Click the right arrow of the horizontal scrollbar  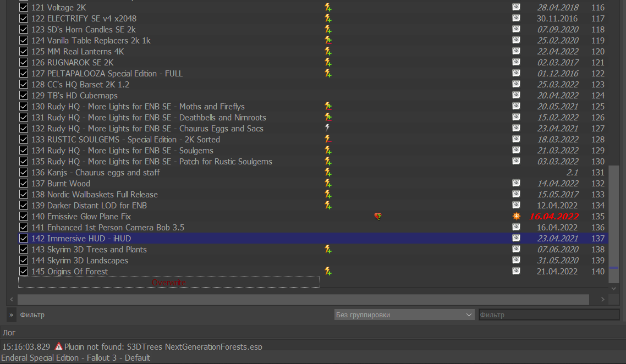pos(602,299)
